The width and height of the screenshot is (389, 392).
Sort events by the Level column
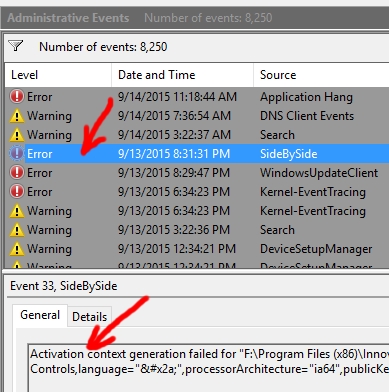(58, 75)
